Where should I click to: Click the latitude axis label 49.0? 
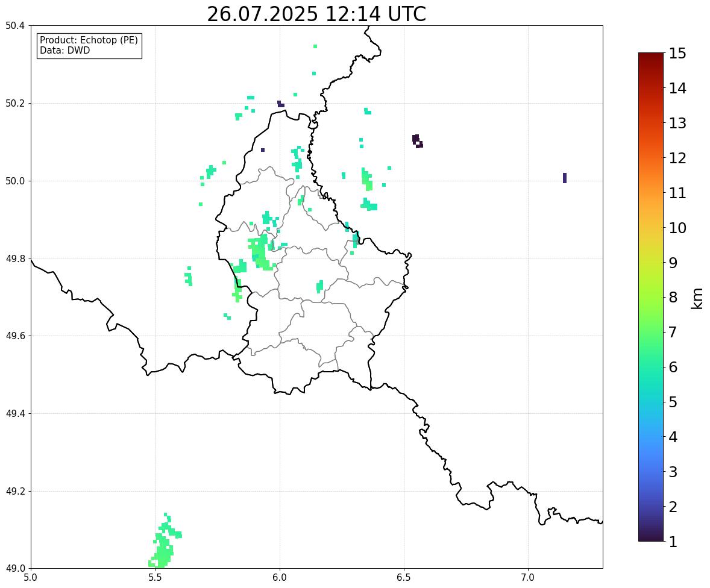pyautogui.click(x=15, y=569)
